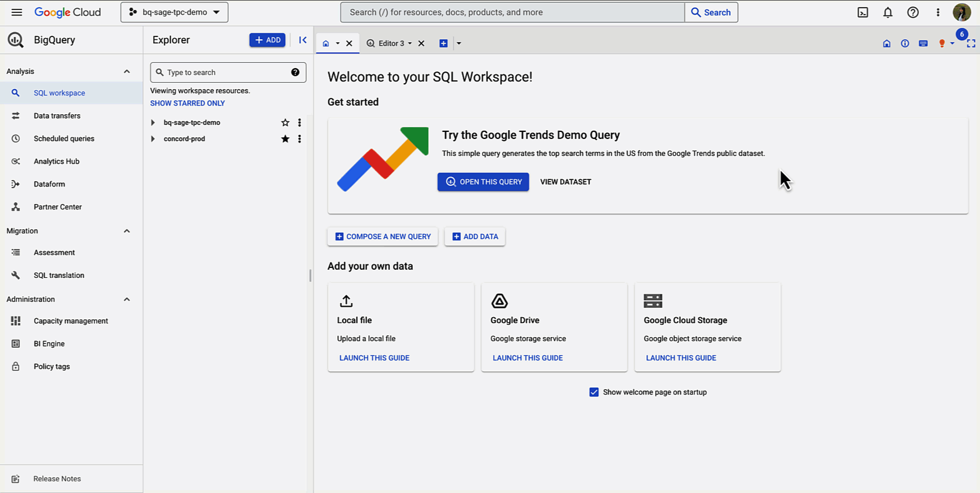Open the help question mark icon
Image resolution: width=980 pixels, height=493 pixels.
pos(913,12)
